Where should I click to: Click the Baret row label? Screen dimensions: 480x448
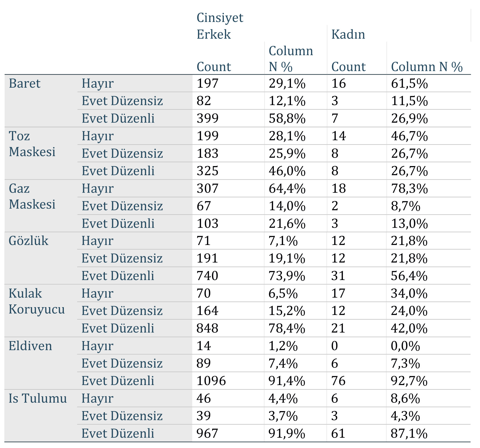(x=24, y=83)
